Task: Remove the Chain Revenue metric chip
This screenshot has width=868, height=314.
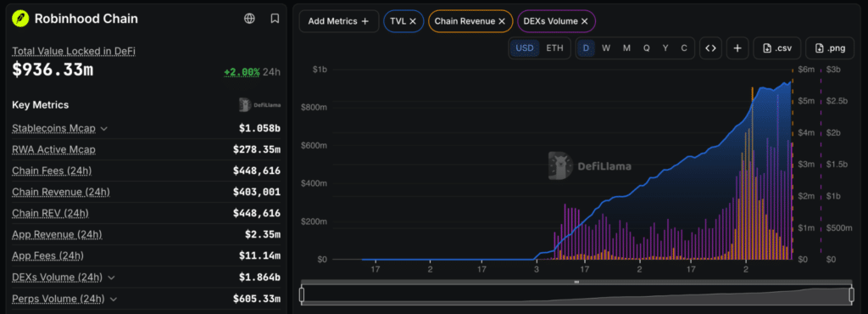Action: coord(502,21)
